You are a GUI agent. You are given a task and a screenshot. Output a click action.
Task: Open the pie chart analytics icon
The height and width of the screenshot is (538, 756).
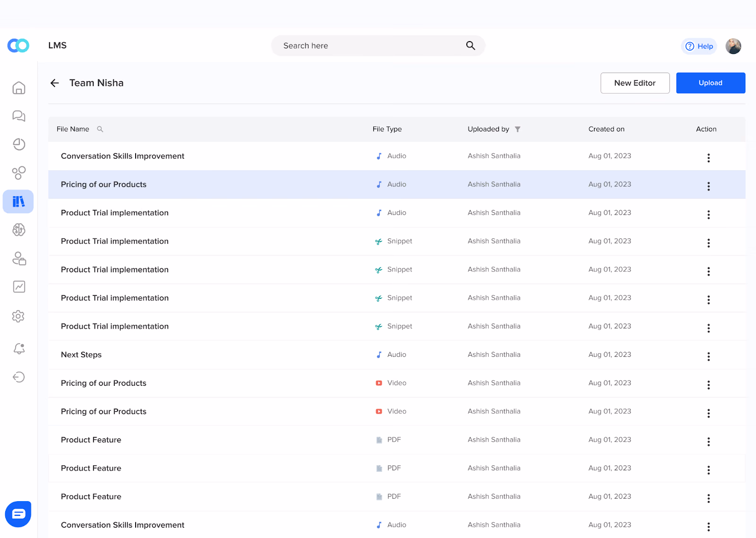click(19, 144)
